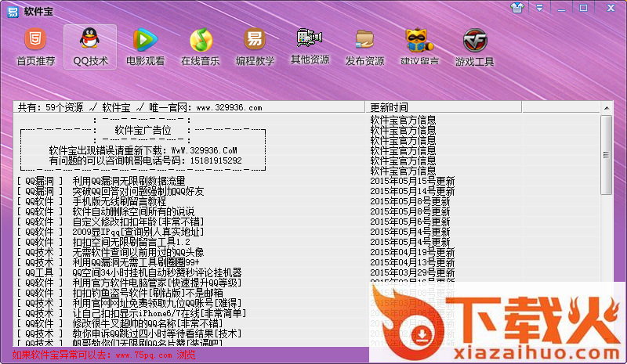The image size is (627, 364).
Task: Click date cell 2015年04月13号更新
Action: click(x=412, y=262)
